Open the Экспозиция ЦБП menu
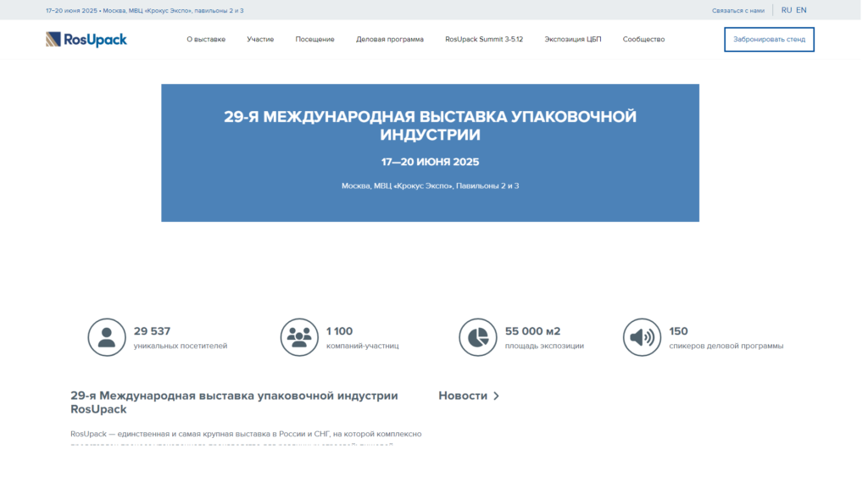Viewport: 868px width, 488px height. (572, 39)
